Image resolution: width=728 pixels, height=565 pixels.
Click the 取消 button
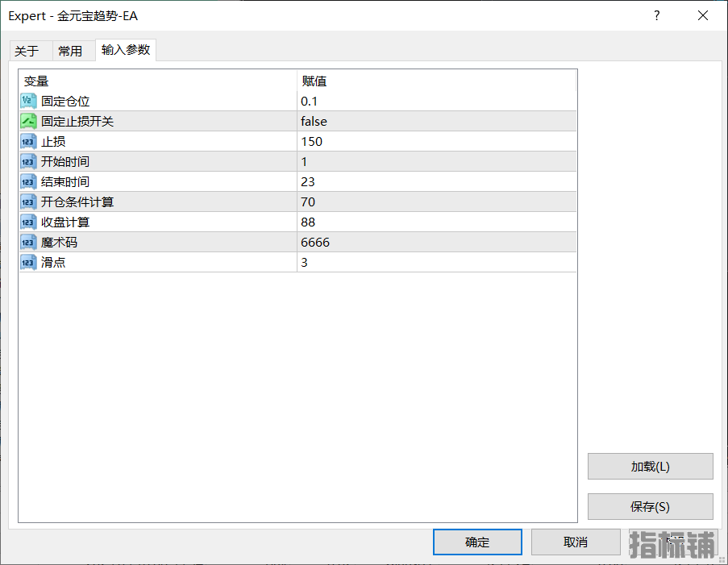point(576,542)
